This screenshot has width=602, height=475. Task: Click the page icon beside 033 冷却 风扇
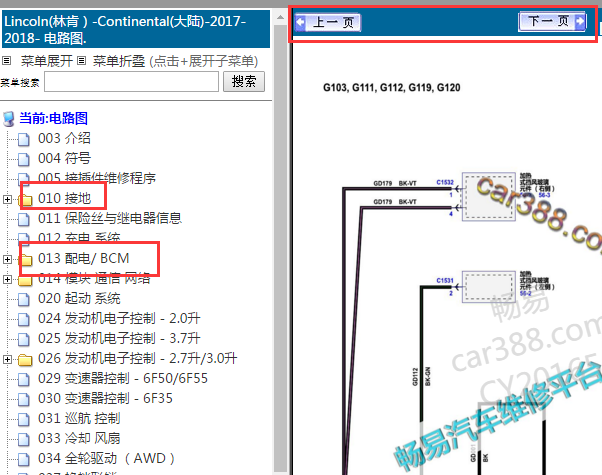tap(24, 439)
